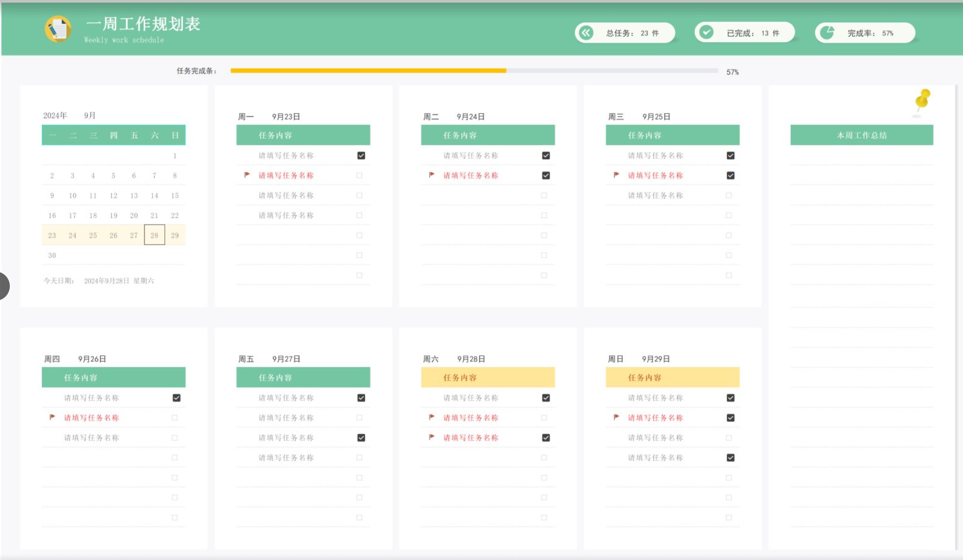
Task: Click the red flag icon in Monday's tasks
Action: (247, 175)
